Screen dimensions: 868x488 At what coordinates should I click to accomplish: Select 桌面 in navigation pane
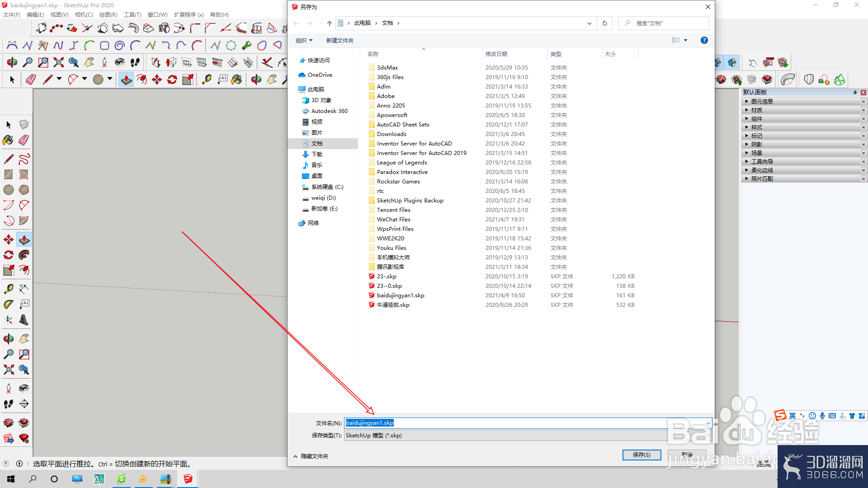coord(316,176)
